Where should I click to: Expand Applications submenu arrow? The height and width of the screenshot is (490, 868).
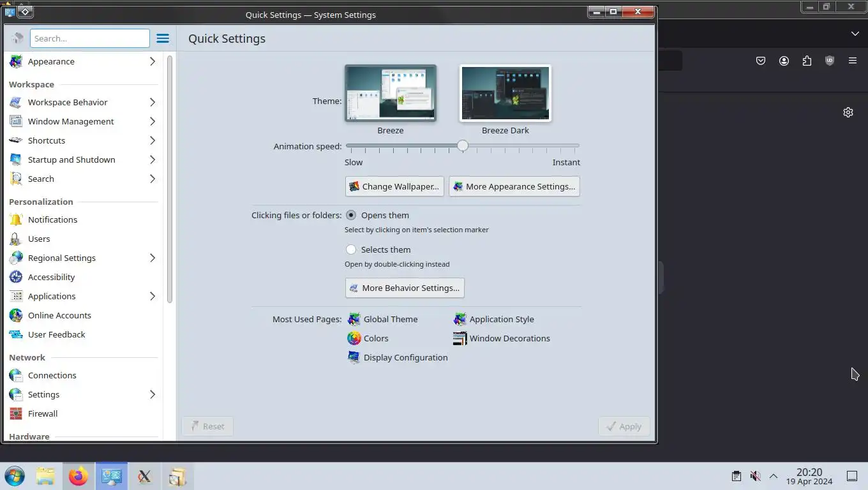[153, 296]
